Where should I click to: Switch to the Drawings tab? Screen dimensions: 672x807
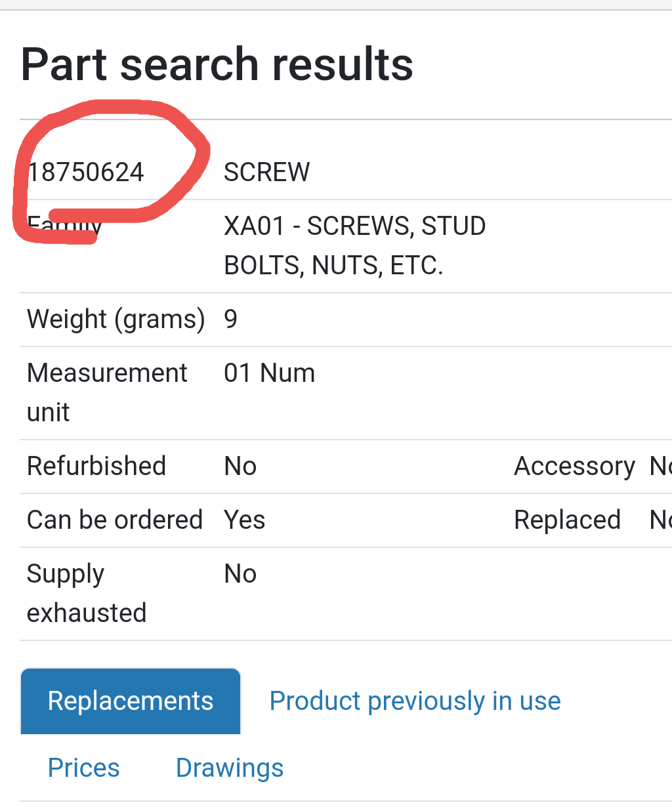[x=230, y=768]
